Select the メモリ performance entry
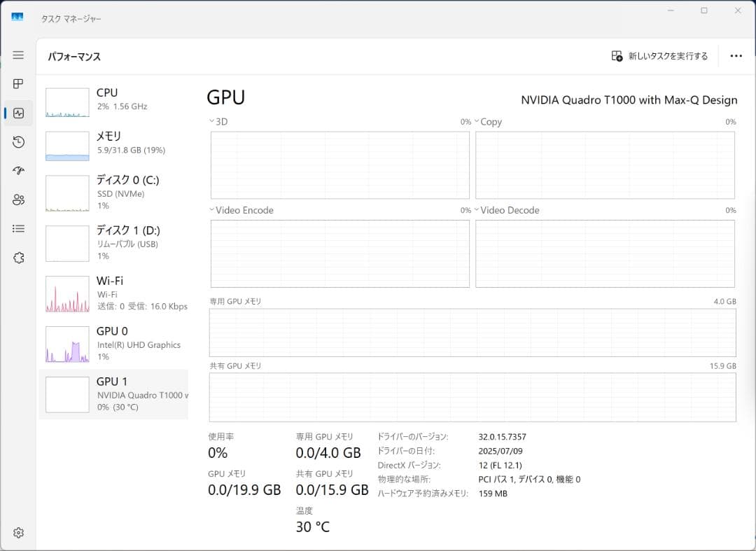 point(114,144)
